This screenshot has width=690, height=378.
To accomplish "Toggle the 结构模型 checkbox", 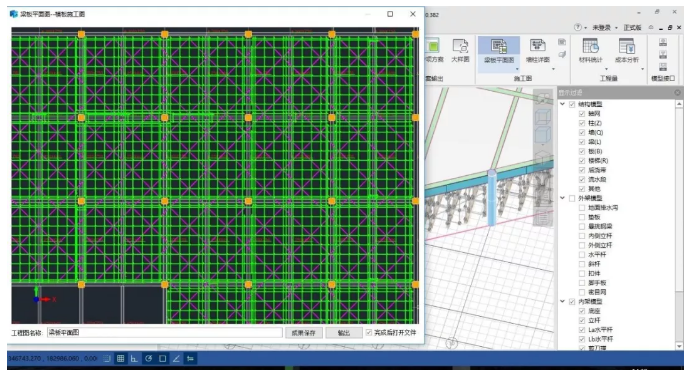I will 572,104.
